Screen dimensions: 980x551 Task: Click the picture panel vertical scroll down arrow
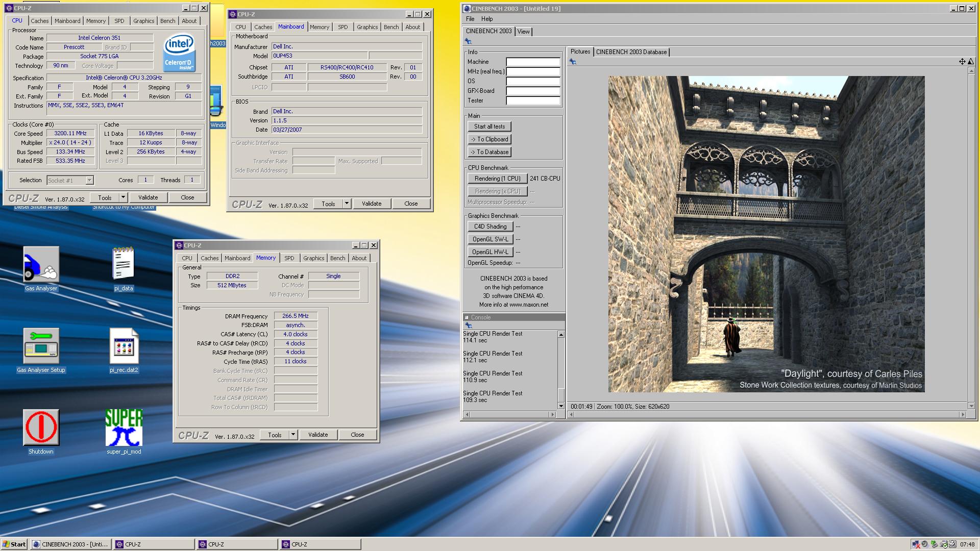click(x=971, y=406)
